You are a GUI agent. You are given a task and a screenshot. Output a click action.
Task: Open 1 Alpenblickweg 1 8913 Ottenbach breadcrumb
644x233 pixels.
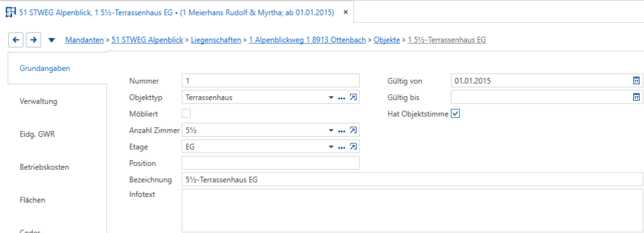307,40
